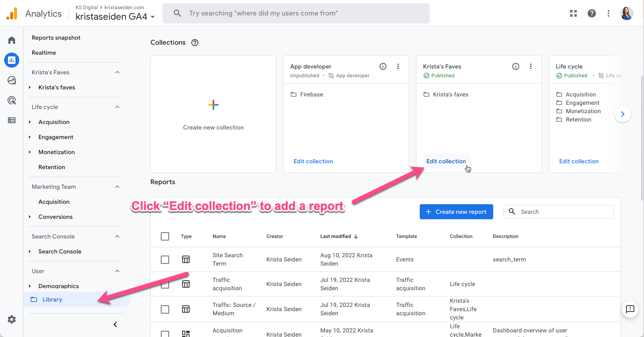Open Retention in the sidebar

click(52, 167)
